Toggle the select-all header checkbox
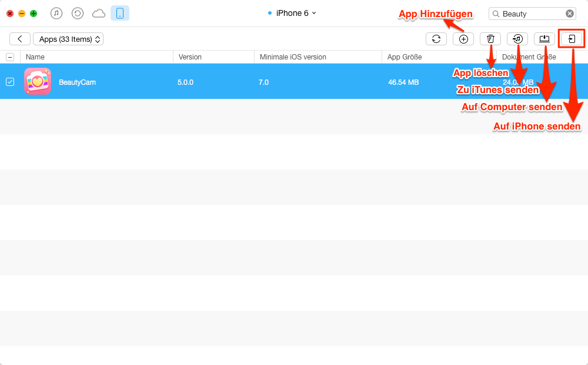588x365 pixels. 10,57
